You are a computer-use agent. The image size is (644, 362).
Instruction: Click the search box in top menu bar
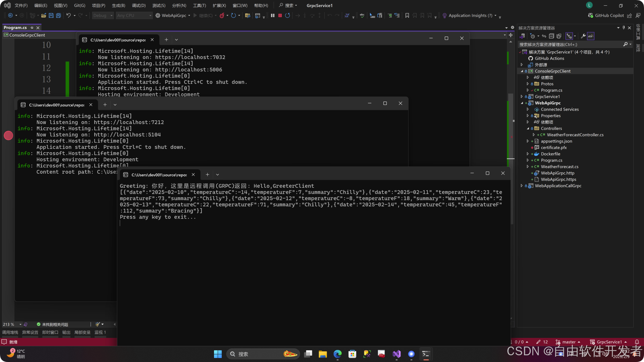point(288,5)
